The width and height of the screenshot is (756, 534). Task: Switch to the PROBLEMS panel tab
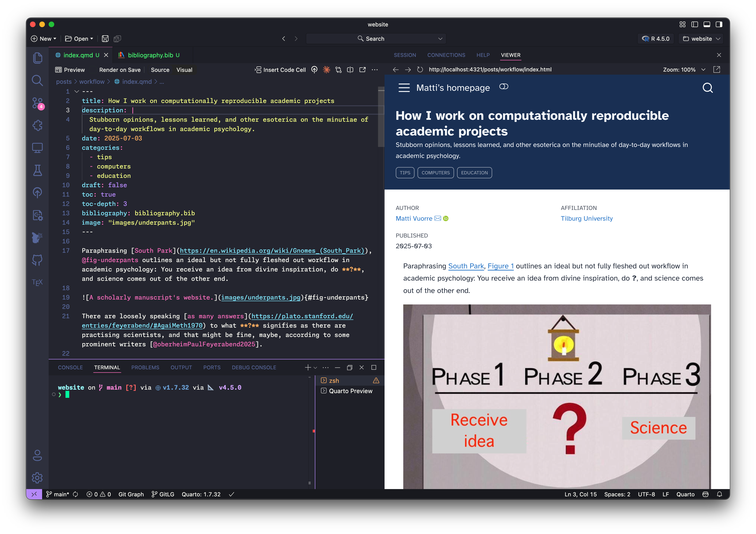tap(145, 367)
